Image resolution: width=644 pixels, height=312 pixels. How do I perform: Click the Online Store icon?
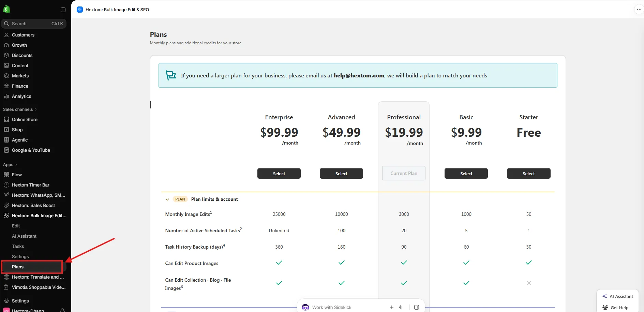point(6,119)
